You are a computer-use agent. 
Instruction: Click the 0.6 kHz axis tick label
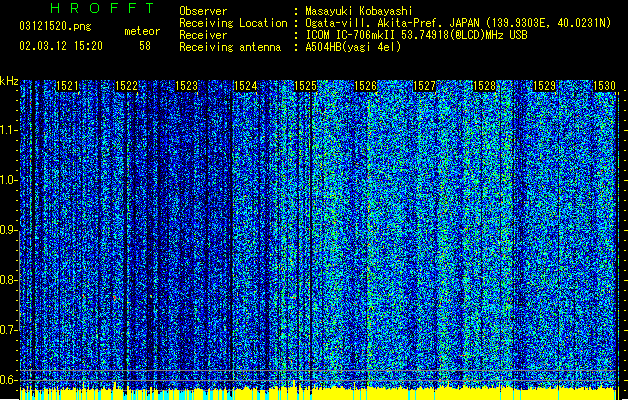click(x=9, y=380)
